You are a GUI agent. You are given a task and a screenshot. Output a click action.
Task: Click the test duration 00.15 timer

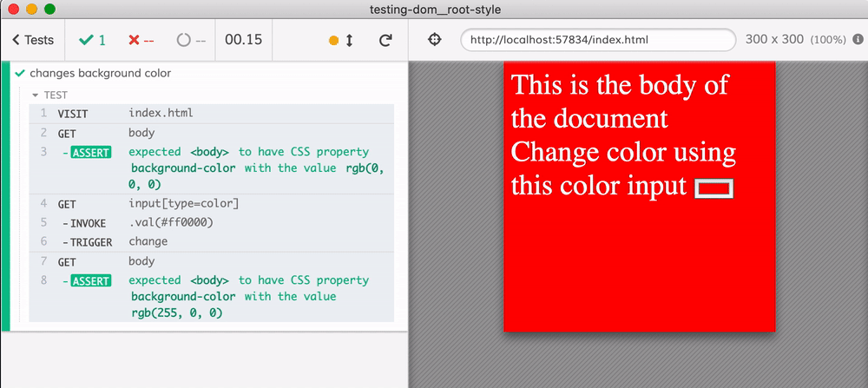243,40
